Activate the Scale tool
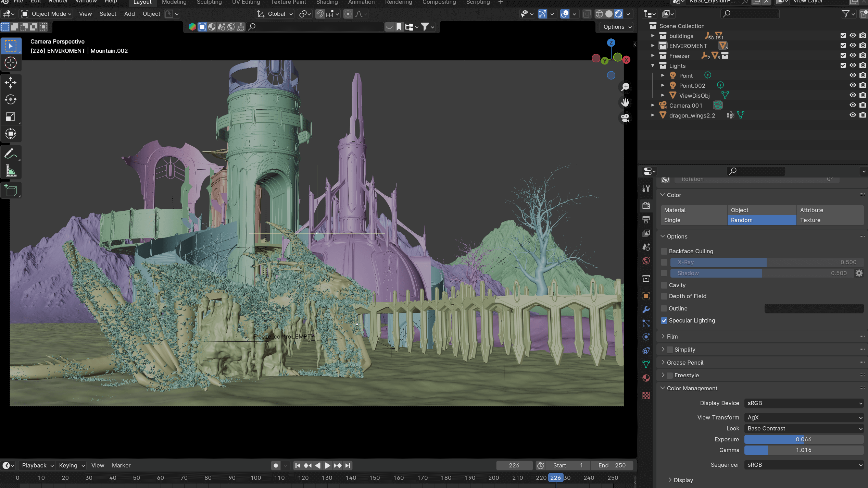Image resolution: width=868 pixels, height=488 pixels. pyautogui.click(x=11, y=117)
